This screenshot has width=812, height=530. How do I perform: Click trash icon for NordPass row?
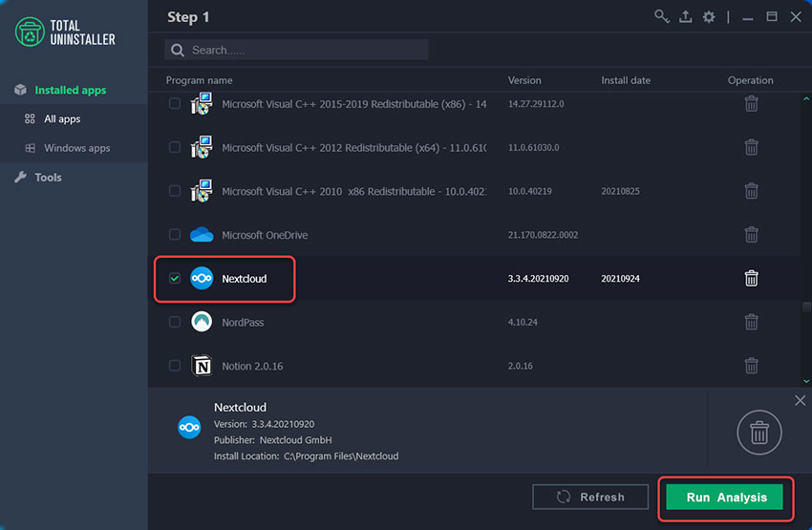(752, 322)
